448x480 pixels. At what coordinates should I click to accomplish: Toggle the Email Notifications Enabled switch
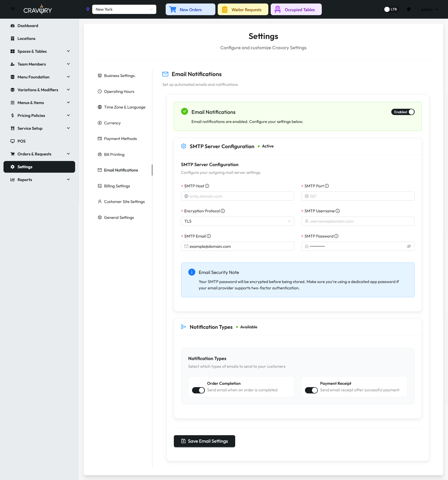pos(403,112)
